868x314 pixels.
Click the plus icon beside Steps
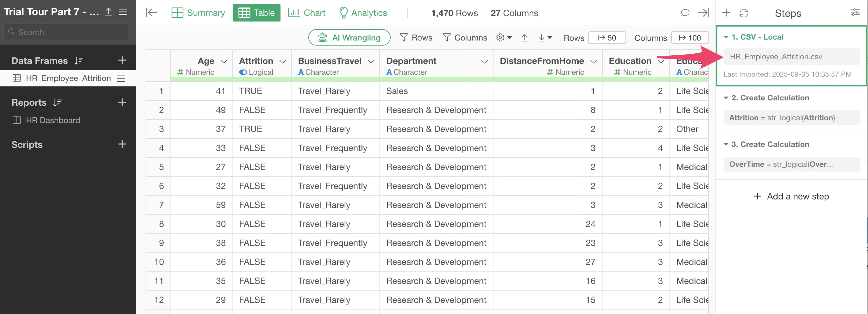click(x=726, y=13)
